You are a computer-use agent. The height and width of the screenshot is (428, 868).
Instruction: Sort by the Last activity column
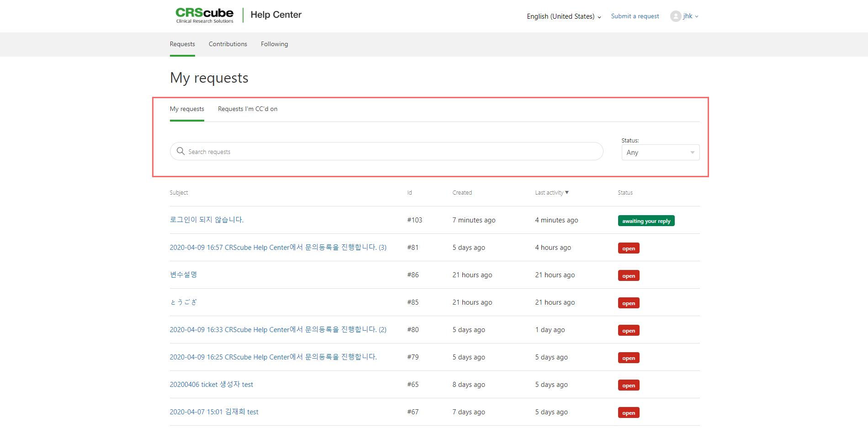click(x=551, y=193)
